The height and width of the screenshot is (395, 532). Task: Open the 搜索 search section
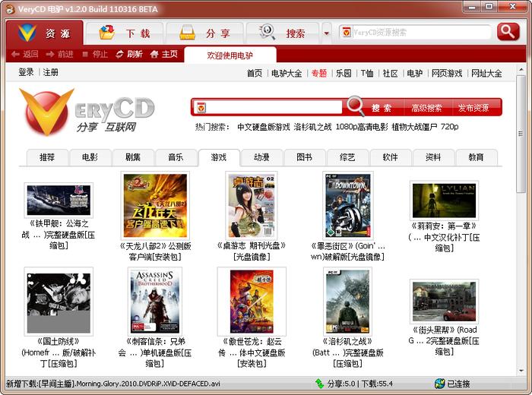(283, 33)
